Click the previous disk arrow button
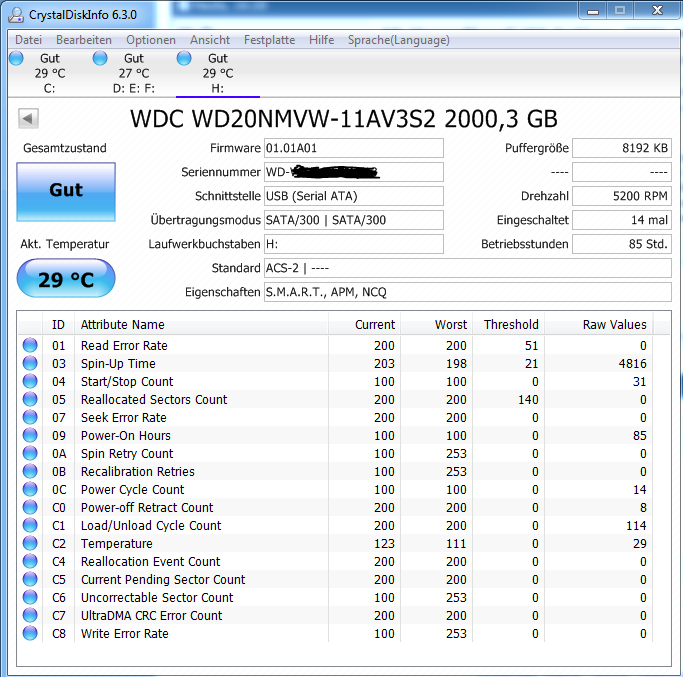The image size is (683, 677). 28,118
